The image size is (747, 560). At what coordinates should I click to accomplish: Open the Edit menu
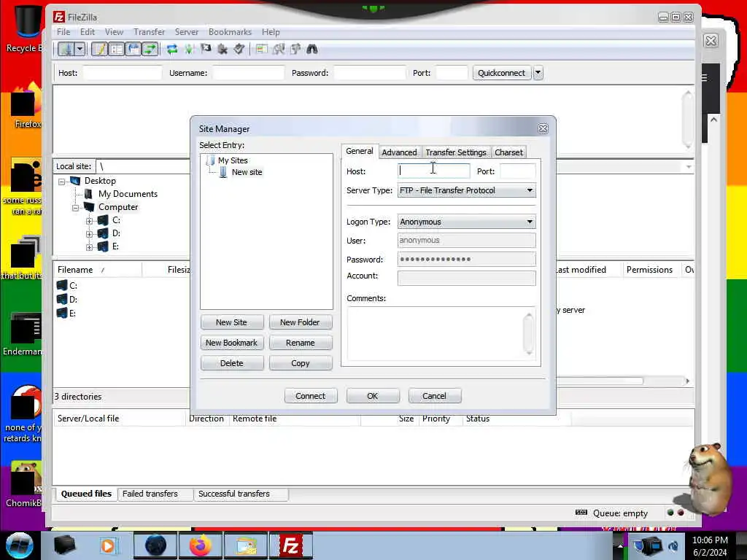coord(88,32)
